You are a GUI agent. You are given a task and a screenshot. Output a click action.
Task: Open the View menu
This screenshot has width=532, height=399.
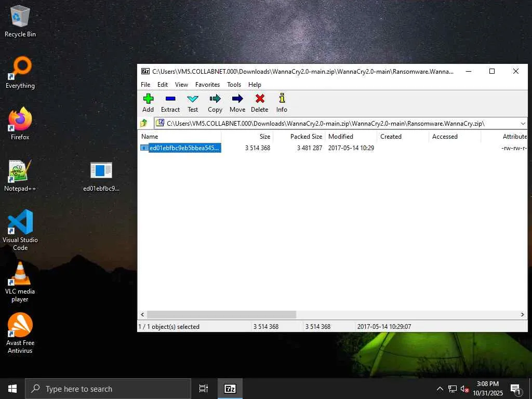point(181,85)
